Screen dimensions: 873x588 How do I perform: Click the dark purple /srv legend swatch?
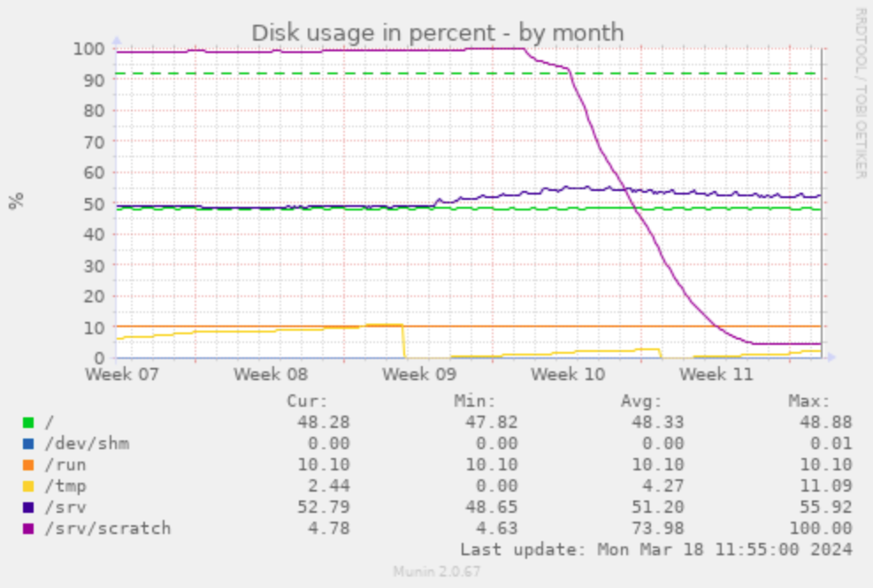28,508
